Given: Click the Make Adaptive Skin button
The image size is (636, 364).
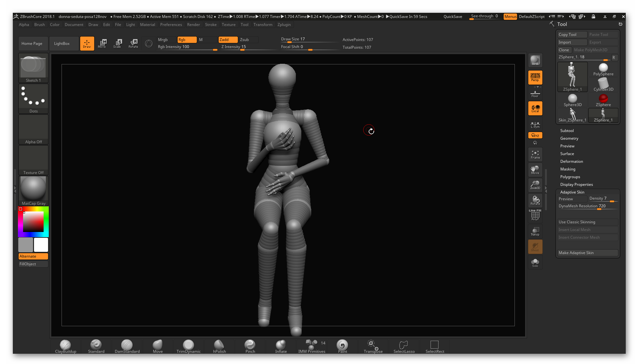Looking at the screenshot, I should click(588, 253).
